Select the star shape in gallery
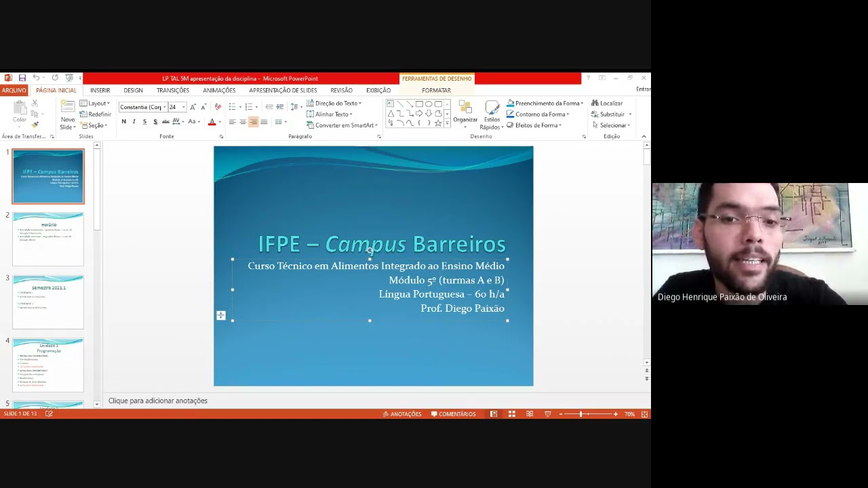Image resolution: width=868 pixels, height=488 pixels. click(438, 123)
